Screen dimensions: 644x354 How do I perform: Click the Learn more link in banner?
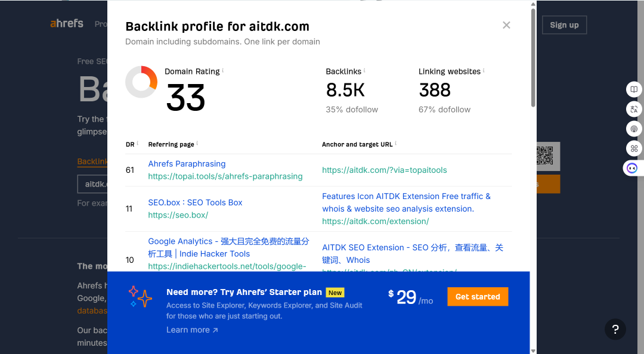(192, 330)
